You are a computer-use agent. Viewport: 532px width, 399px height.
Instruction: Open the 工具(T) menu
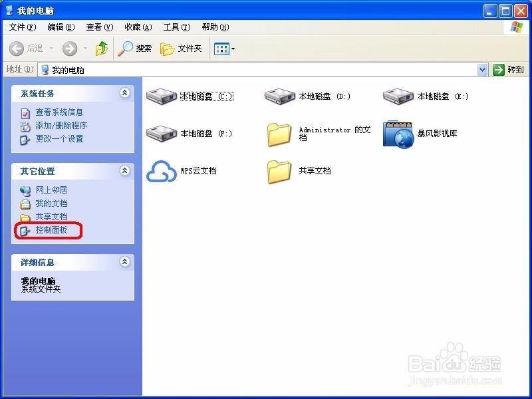tap(177, 27)
